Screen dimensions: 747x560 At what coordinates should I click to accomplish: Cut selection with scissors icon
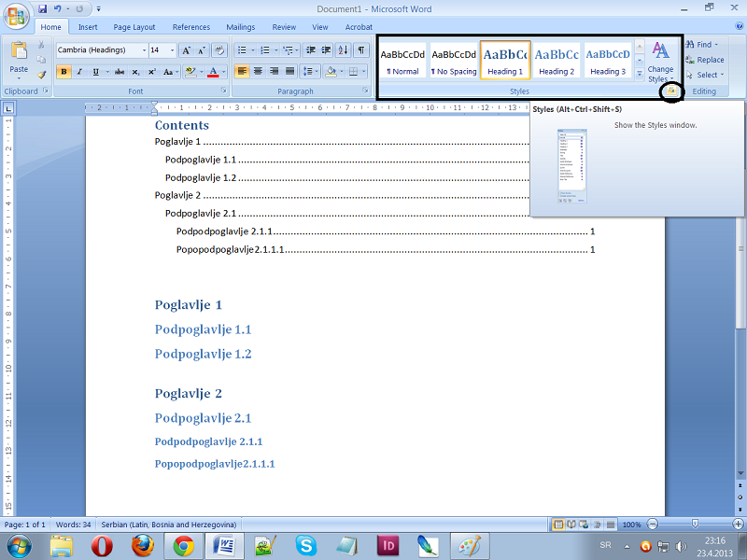coord(41,45)
